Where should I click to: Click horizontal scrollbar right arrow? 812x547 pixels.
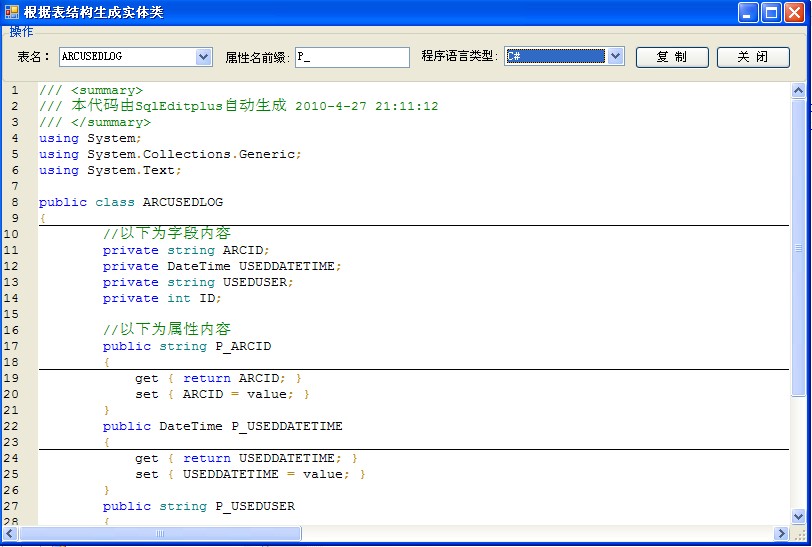[781, 533]
